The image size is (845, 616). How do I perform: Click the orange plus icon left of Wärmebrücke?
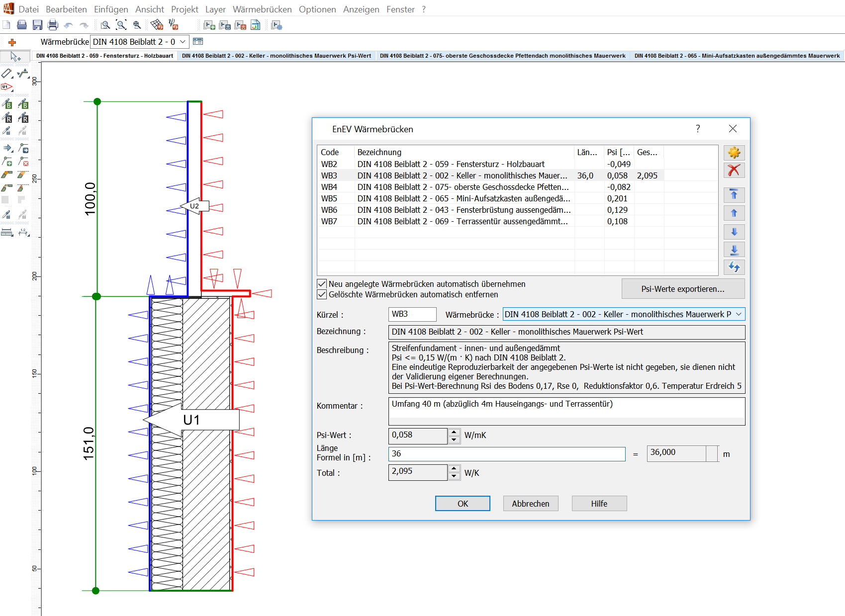(x=12, y=42)
